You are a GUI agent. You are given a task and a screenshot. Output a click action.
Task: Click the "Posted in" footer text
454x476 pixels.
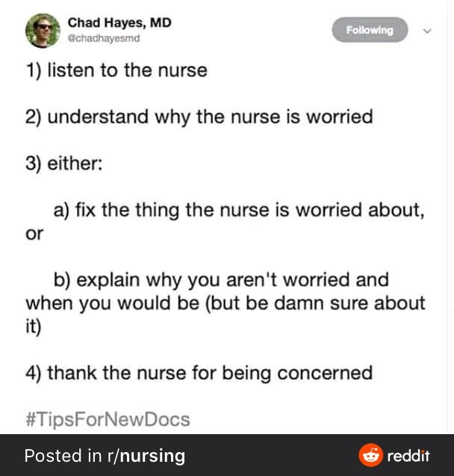tap(63, 456)
